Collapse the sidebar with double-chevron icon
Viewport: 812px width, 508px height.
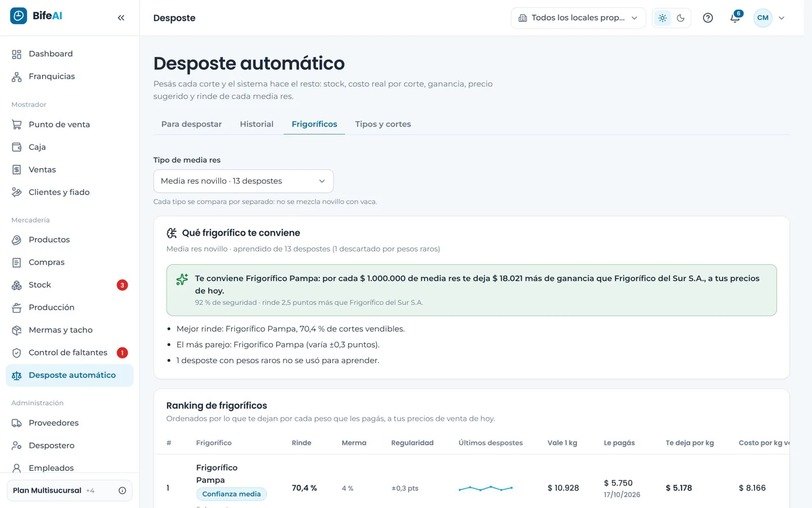[x=121, y=18]
